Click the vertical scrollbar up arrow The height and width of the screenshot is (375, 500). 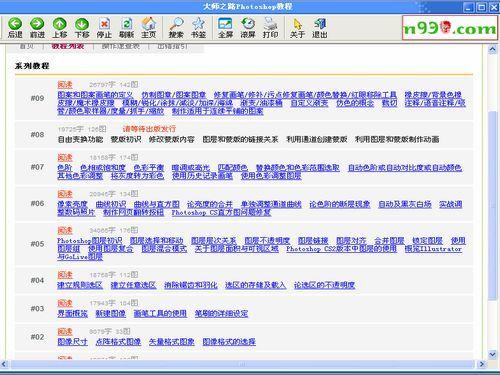point(492,50)
